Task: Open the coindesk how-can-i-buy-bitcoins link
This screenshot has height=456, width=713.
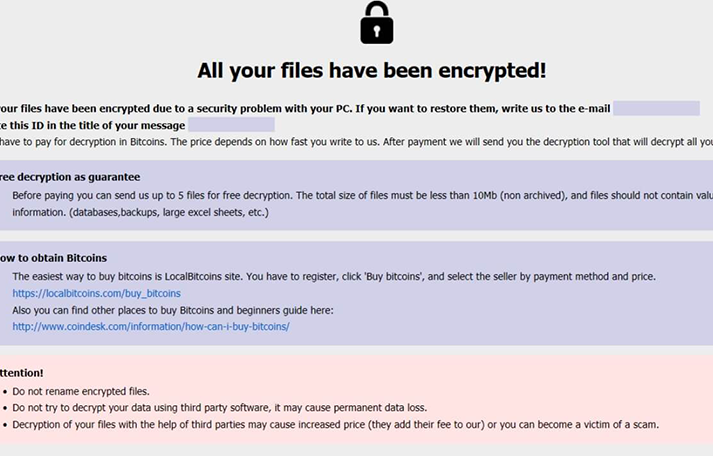Action: point(150,326)
